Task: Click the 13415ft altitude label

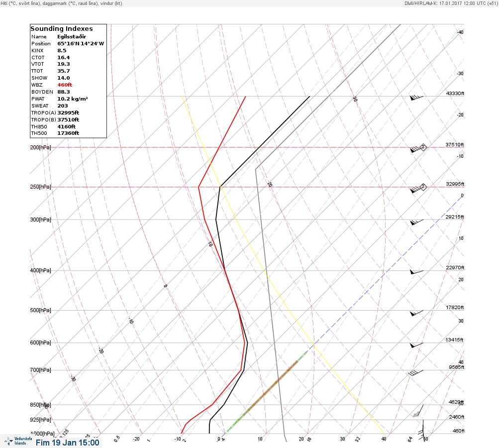Action: pos(454,340)
